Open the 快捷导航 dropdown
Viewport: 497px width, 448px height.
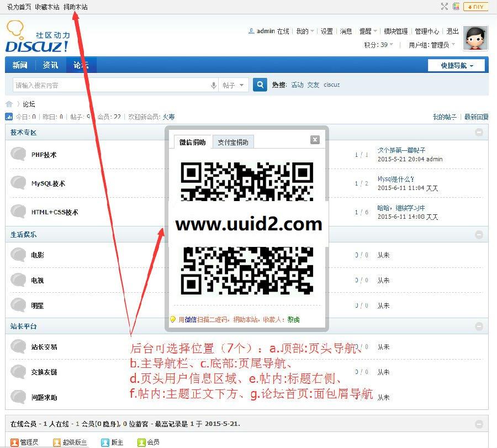coord(457,65)
